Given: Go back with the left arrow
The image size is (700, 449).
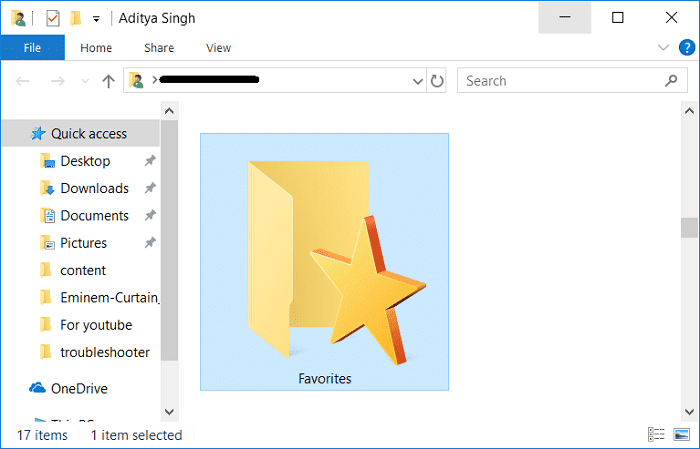Looking at the screenshot, I should [x=22, y=81].
